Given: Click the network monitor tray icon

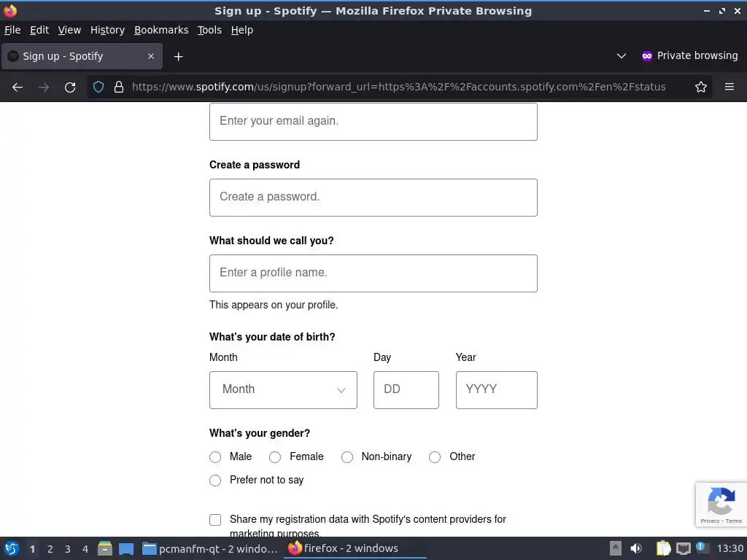Looking at the screenshot, I should pos(683,548).
